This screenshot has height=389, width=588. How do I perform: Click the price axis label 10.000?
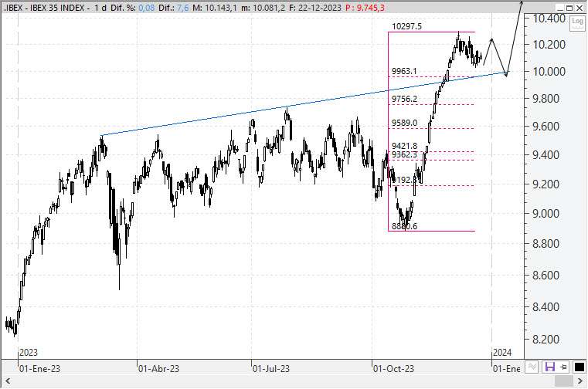point(549,71)
